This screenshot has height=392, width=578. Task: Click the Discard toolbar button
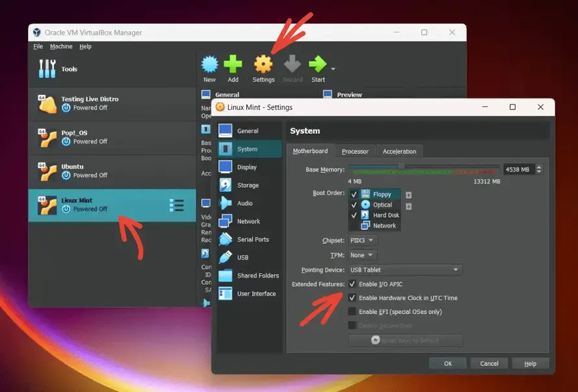[x=293, y=69]
